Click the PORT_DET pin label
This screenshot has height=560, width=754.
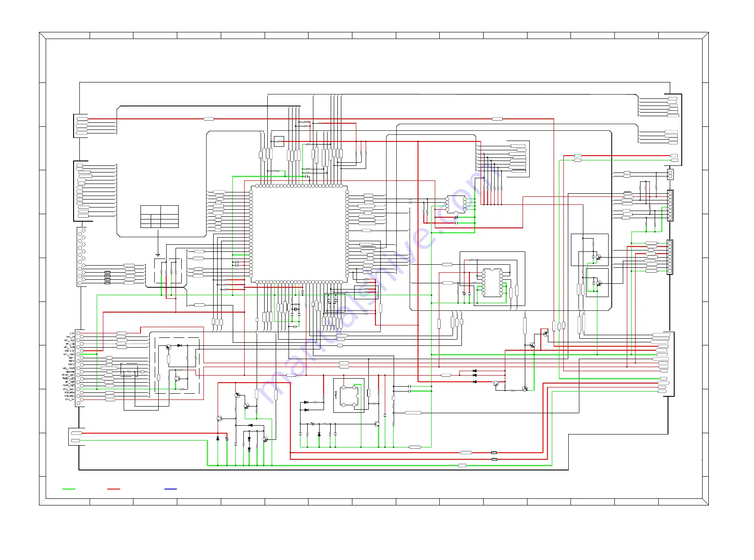pyautogui.click(x=69, y=385)
